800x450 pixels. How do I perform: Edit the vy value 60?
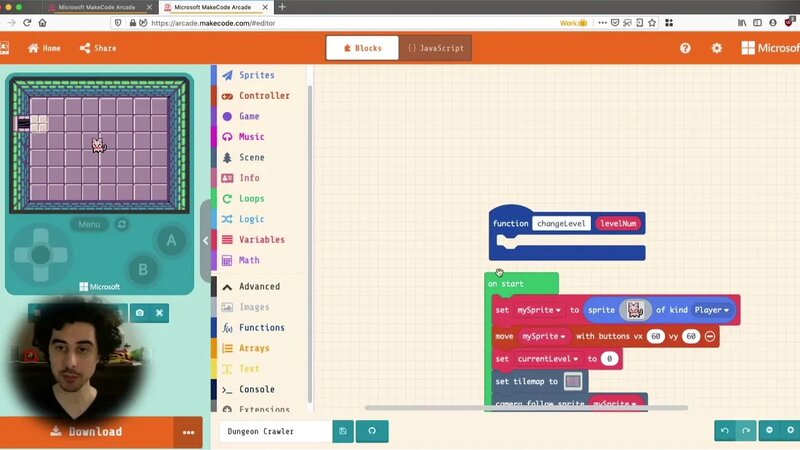691,336
